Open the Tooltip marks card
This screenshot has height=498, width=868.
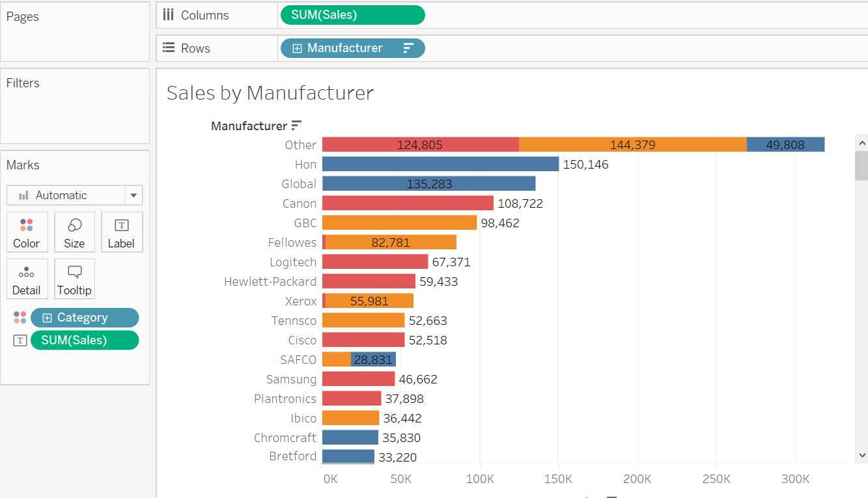click(74, 279)
